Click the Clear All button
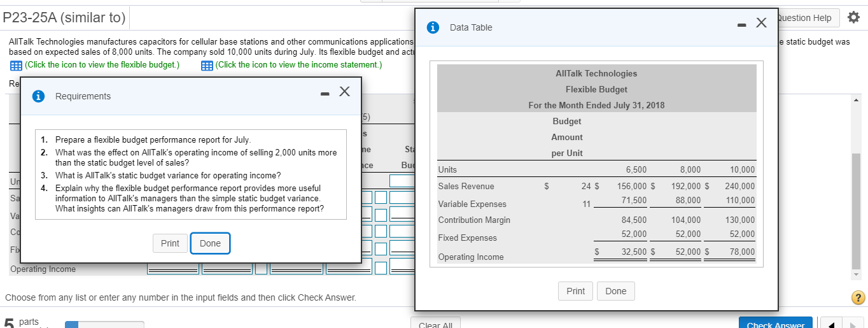This screenshot has height=328, width=868. (x=435, y=324)
